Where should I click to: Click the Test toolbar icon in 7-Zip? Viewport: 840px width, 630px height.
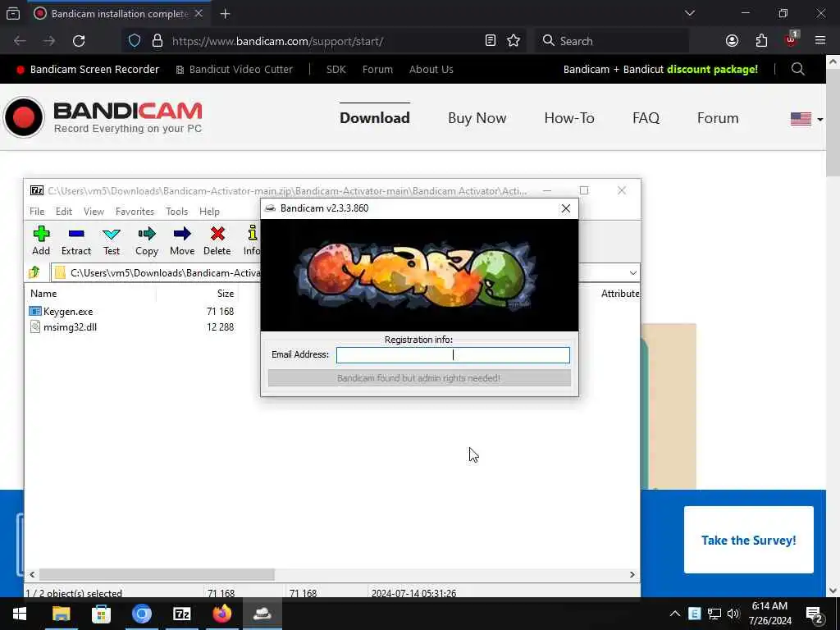112,240
